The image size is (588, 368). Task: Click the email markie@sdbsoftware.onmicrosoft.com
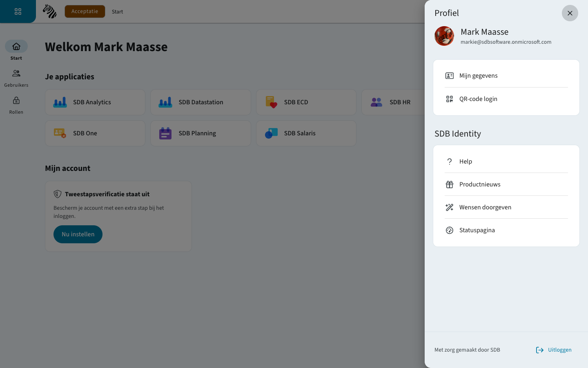[x=506, y=42]
